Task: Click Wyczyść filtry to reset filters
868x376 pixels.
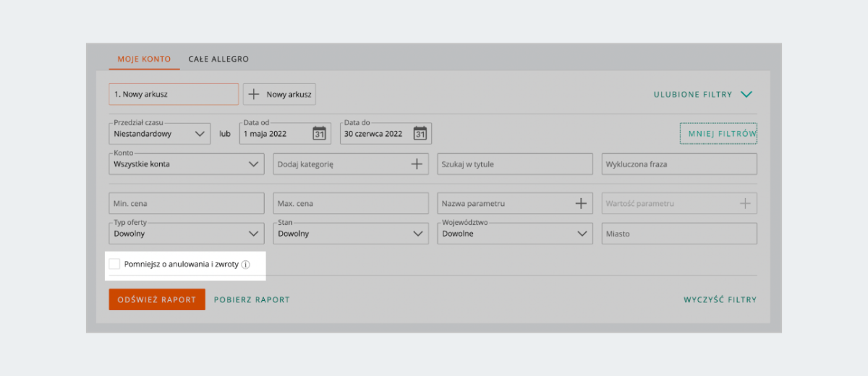Action: coord(720,299)
